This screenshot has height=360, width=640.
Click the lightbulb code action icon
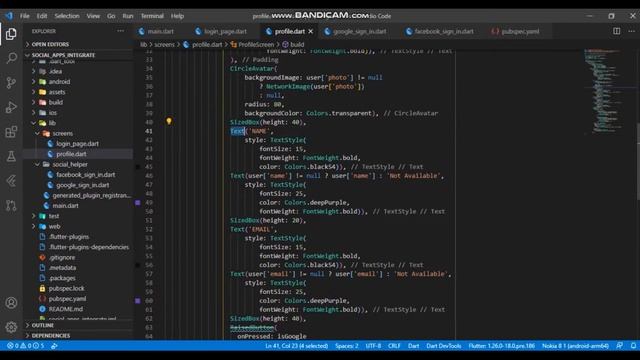169,121
